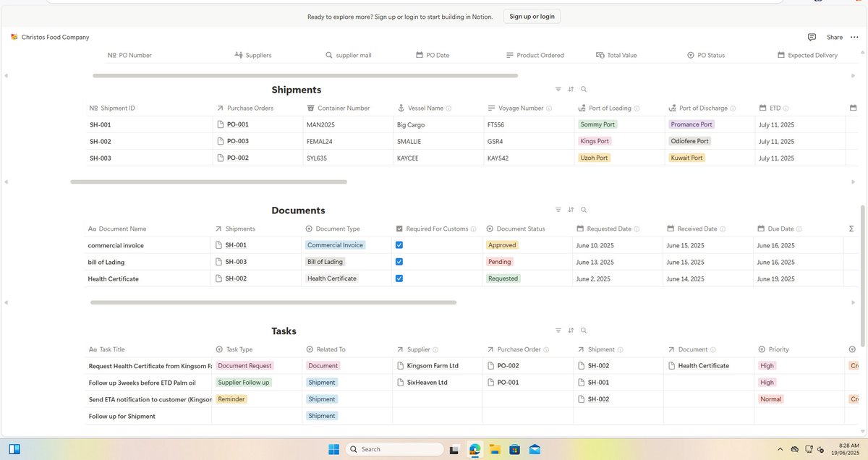Open Microsoft Store from taskbar
Image resolution: width=868 pixels, height=460 pixels.
click(x=514, y=449)
